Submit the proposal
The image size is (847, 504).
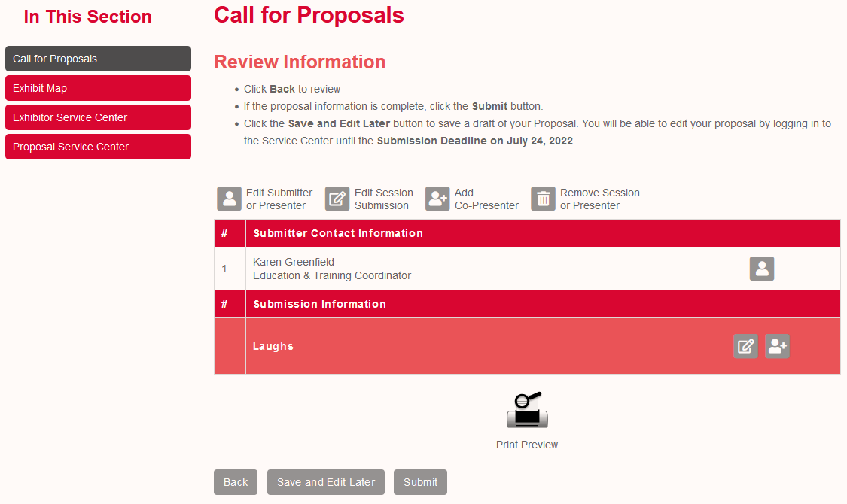(x=420, y=482)
